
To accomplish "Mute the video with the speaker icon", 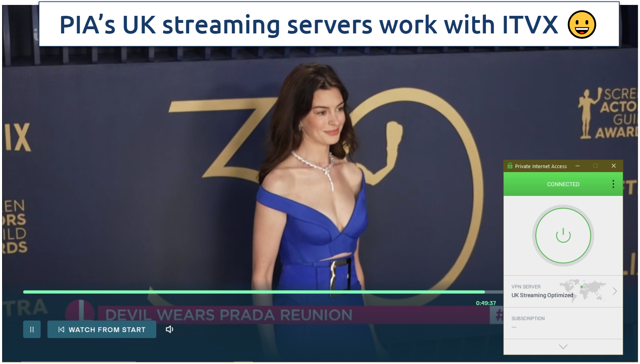I will (x=169, y=330).
